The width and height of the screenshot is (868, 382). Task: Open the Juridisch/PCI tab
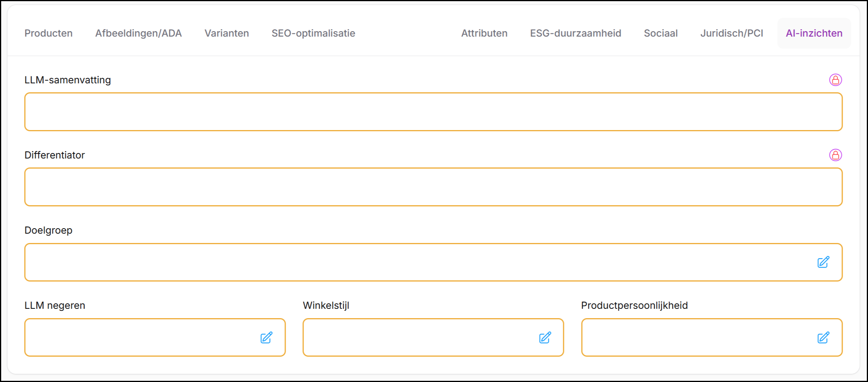pos(732,33)
